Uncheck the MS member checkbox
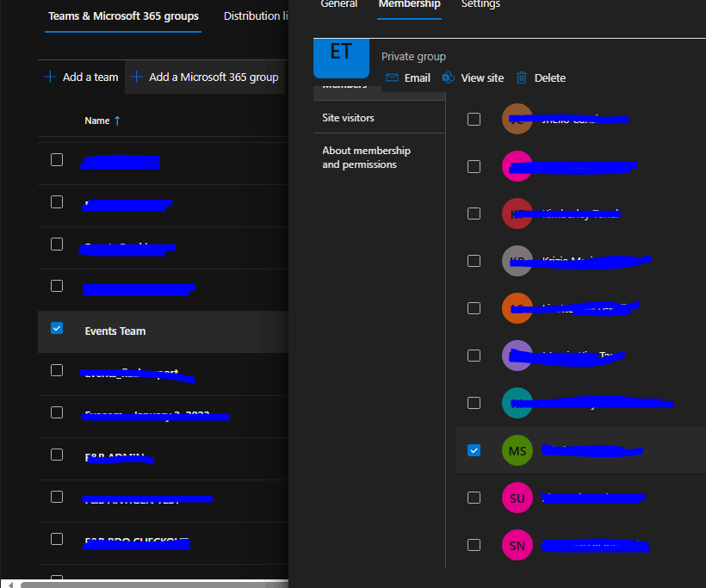Screen dimensions: 706x588 (474, 450)
